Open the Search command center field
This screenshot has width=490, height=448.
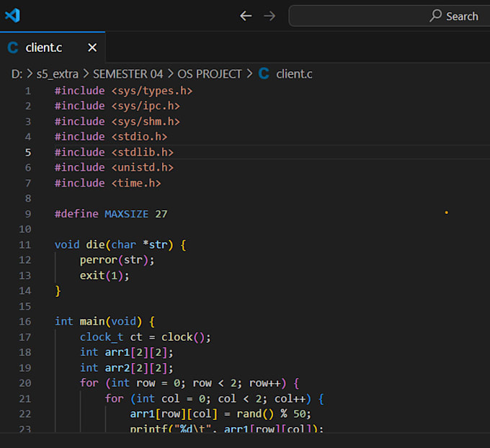389,16
